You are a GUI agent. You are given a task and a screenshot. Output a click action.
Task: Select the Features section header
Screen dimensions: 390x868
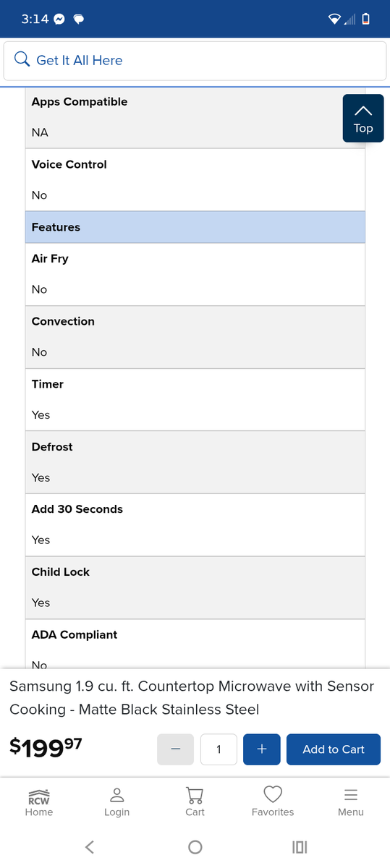pyautogui.click(x=195, y=227)
